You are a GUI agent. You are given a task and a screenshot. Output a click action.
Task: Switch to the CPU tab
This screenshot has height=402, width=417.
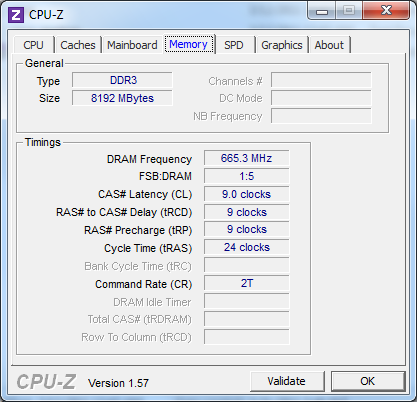(x=33, y=45)
